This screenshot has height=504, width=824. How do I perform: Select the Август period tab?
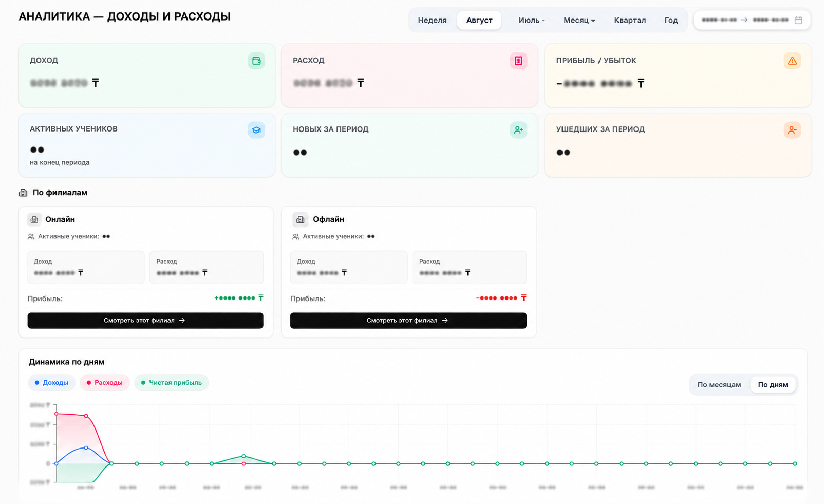(479, 20)
